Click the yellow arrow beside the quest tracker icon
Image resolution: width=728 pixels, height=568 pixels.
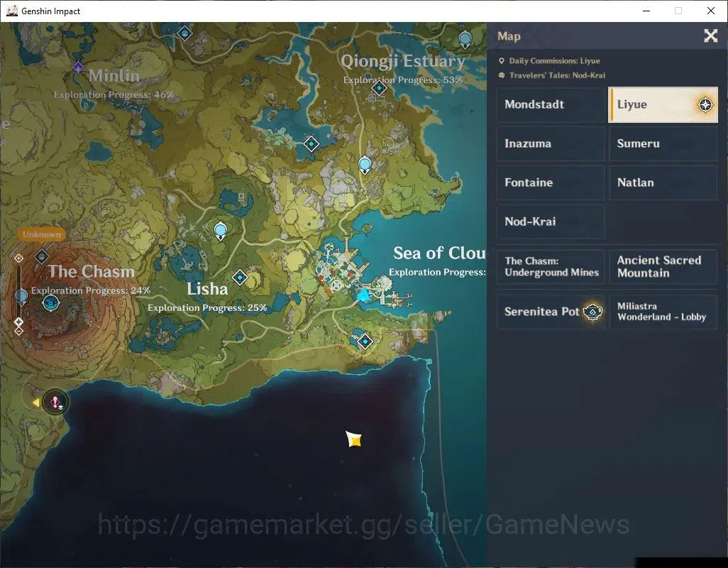(x=35, y=403)
